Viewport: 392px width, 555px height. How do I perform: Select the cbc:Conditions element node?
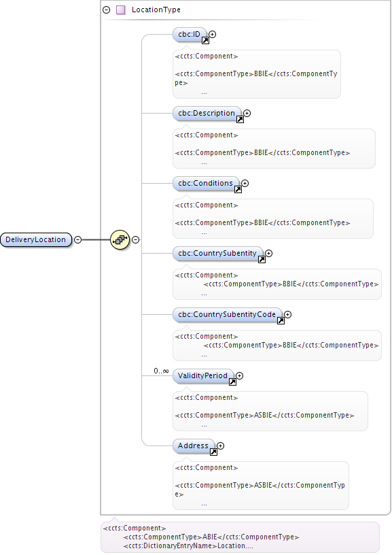coord(206,184)
